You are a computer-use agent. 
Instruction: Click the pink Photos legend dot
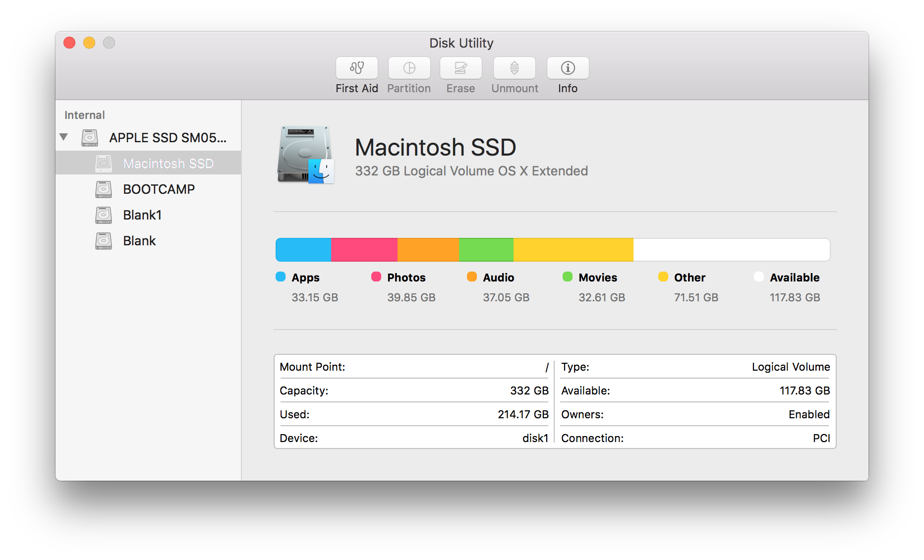tap(376, 277)
